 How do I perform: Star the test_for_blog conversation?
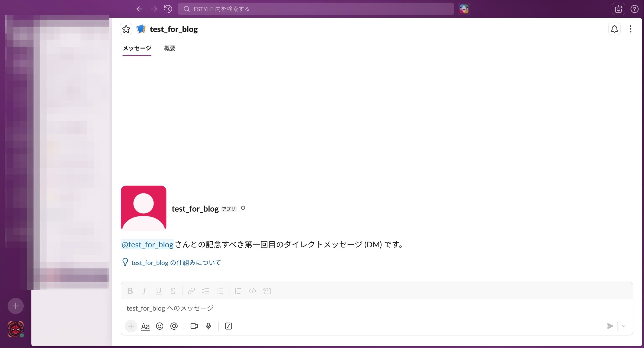(126, 29)
